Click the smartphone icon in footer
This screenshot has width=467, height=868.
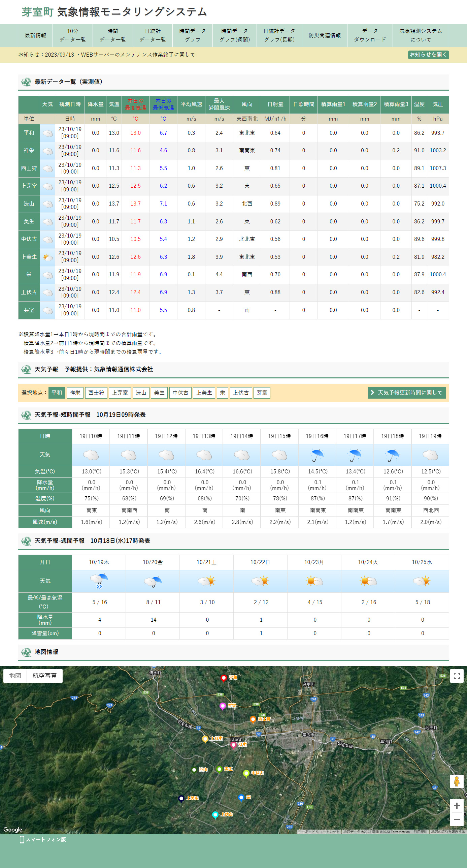coord(22,839)
